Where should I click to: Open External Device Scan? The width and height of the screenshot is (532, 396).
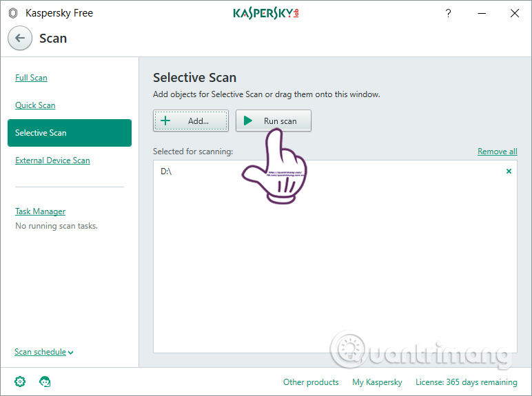(52, 160)
